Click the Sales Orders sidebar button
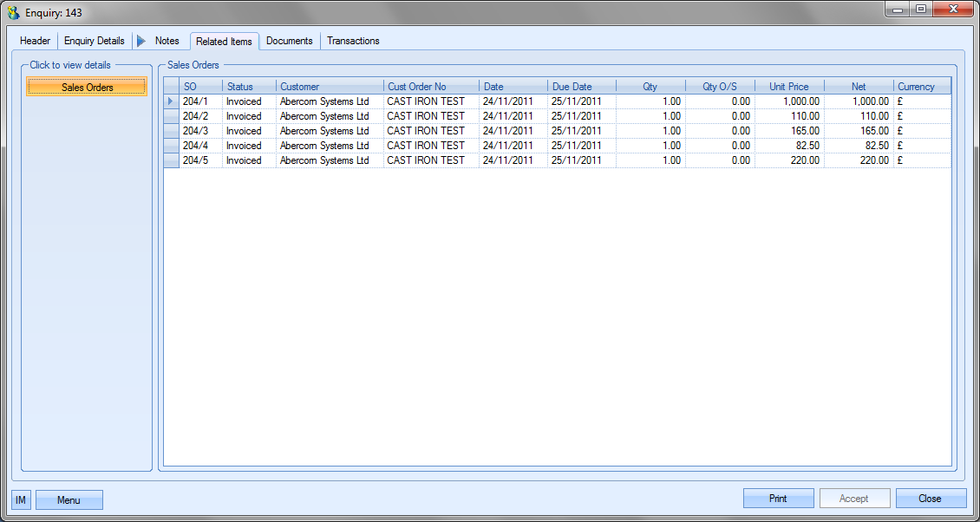Image resolution: width=980 pixels, height=522 pixels. click(87, 87)
